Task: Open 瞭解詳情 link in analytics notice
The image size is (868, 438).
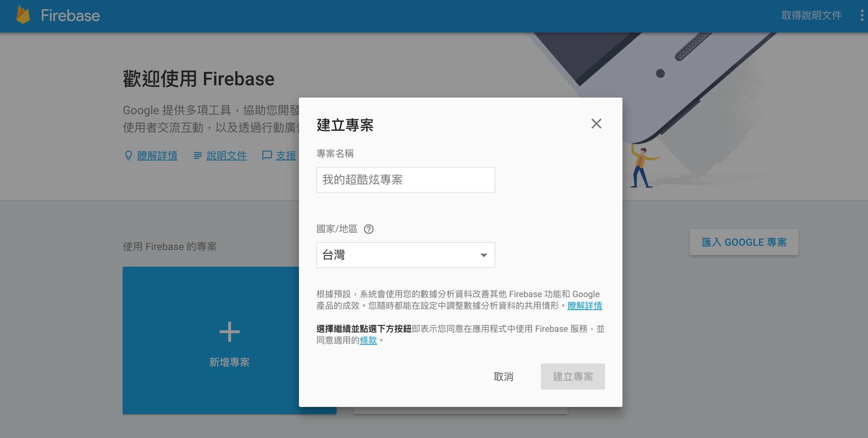Action: [585, 306]
